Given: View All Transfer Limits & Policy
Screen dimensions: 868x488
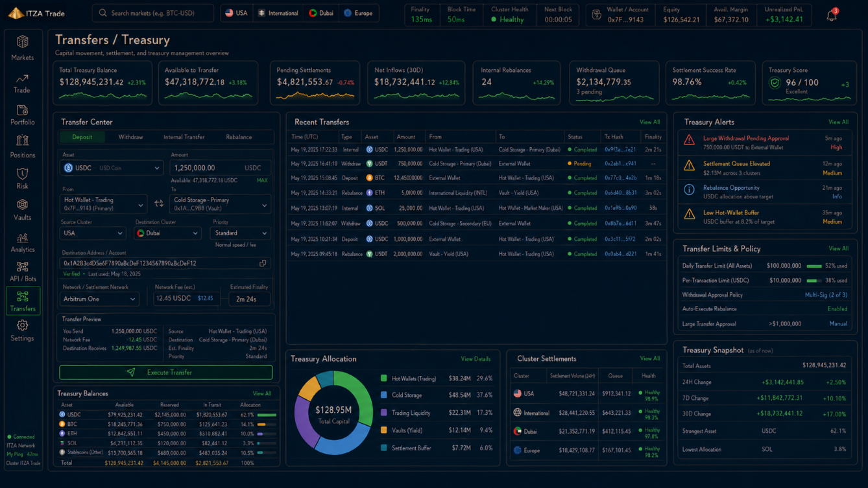Looking at the screenshot, I should pyautogui.click(x=838, y=248).
